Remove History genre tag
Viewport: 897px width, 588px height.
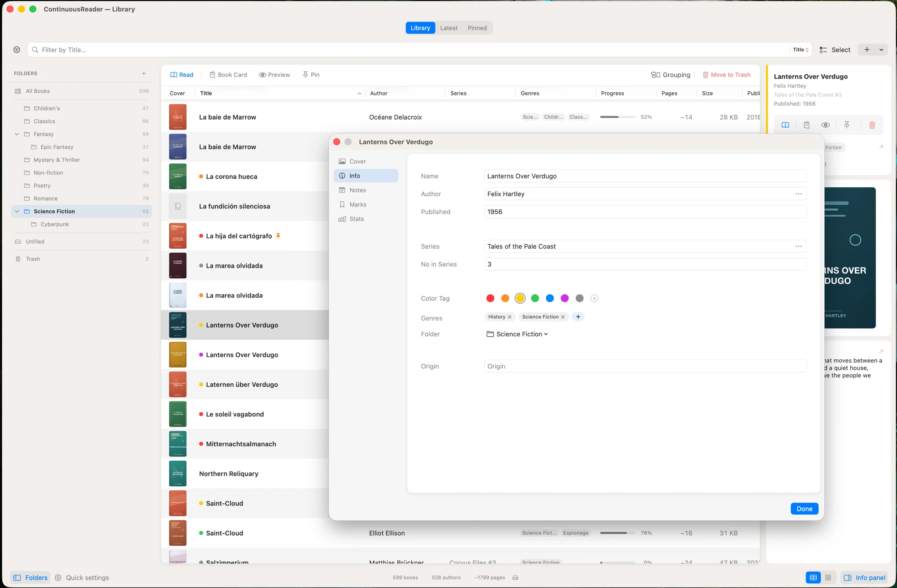[509, 317]
